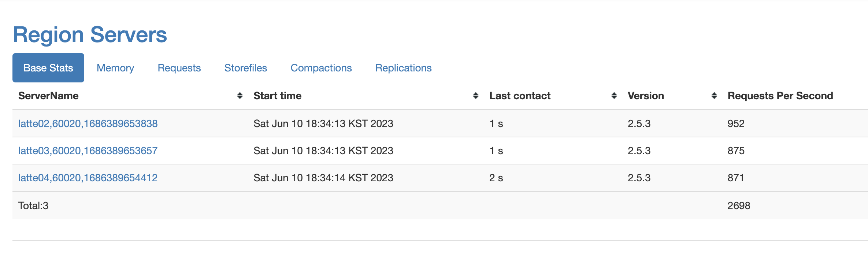Screen dimensions: 868x263
Task: Click sort arrows beside Version header
Action: [714, 96]
